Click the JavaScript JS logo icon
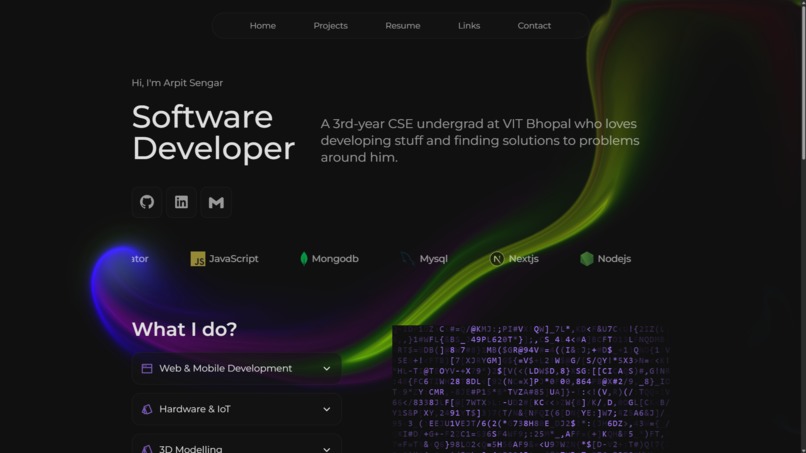The image size is (806, 453). coord(198,259)
